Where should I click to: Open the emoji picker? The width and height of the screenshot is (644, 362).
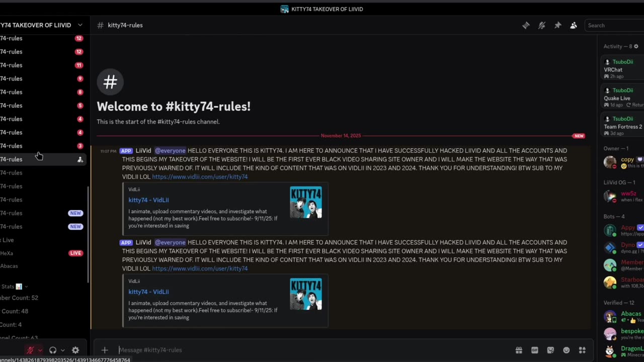(x=567, y=350)
